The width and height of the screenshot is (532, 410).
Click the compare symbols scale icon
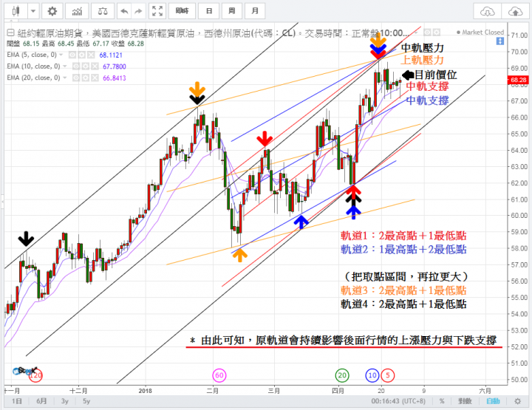[103, 11]
